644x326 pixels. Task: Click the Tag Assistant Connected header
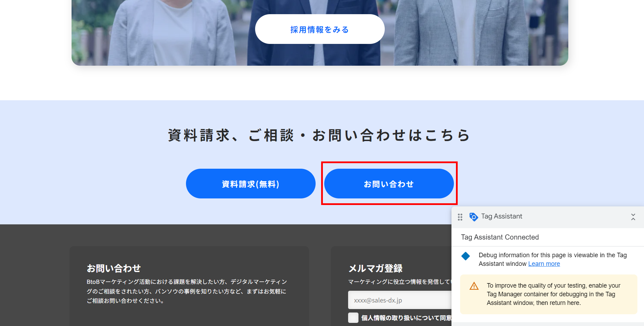point(500,237)
